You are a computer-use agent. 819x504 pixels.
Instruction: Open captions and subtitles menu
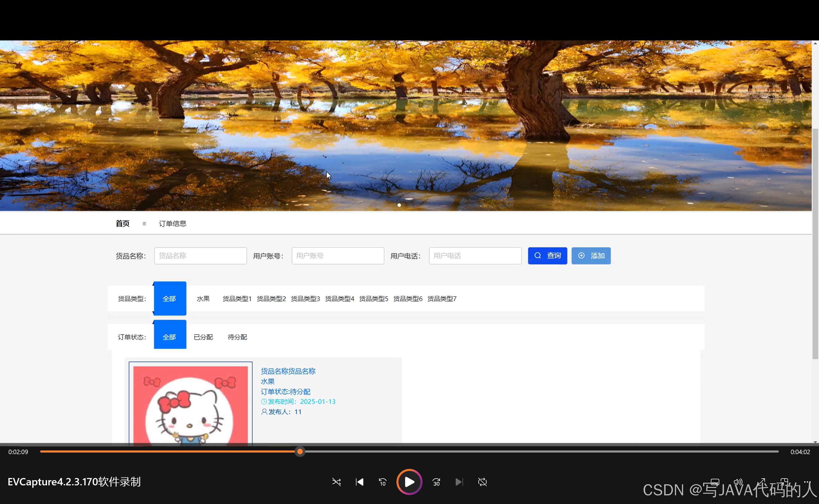[715, 482]
